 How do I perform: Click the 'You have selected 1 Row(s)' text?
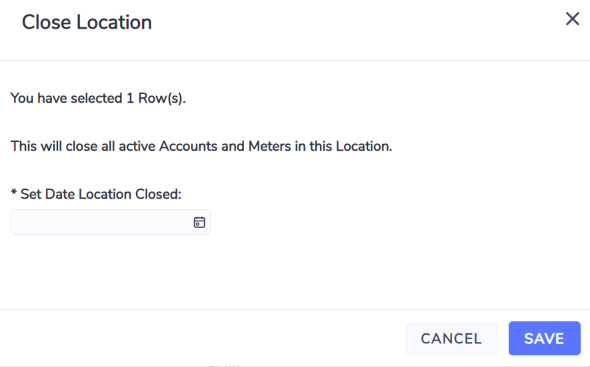pos(98,98)
